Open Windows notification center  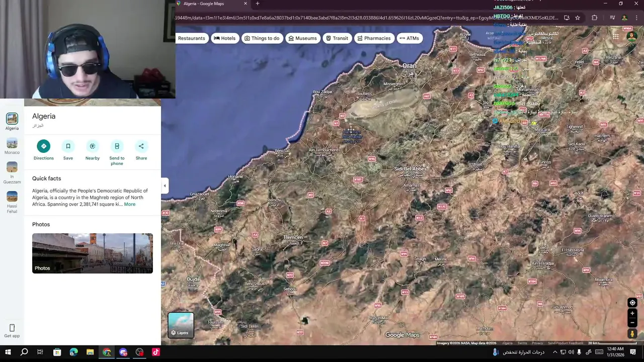(633, 352)
